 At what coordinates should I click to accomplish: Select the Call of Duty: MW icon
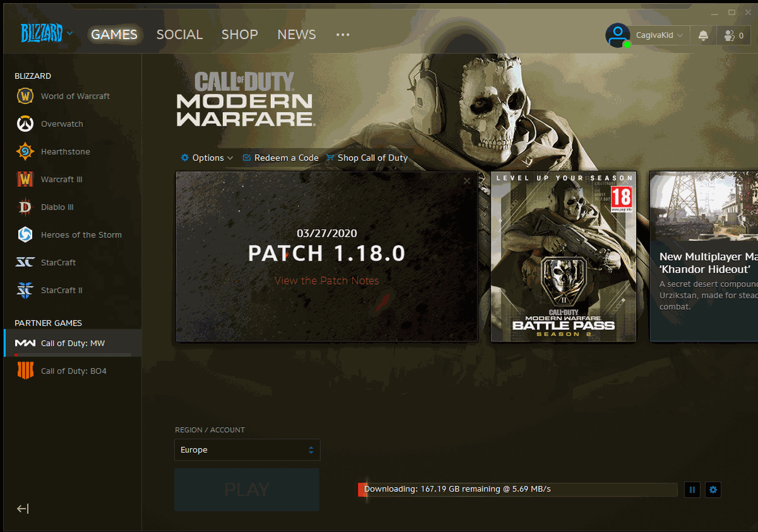(x=25, y=343)
